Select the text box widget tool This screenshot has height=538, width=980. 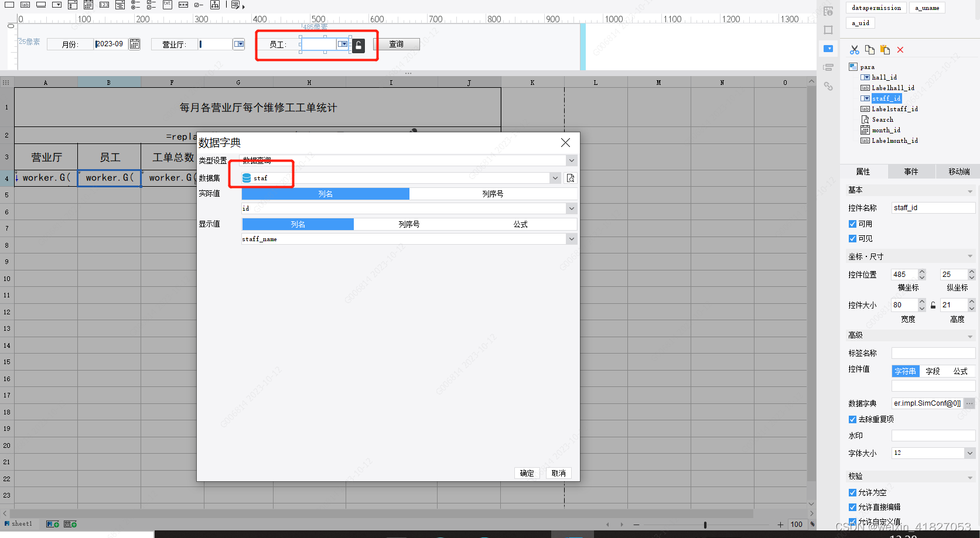click(9, 5)
